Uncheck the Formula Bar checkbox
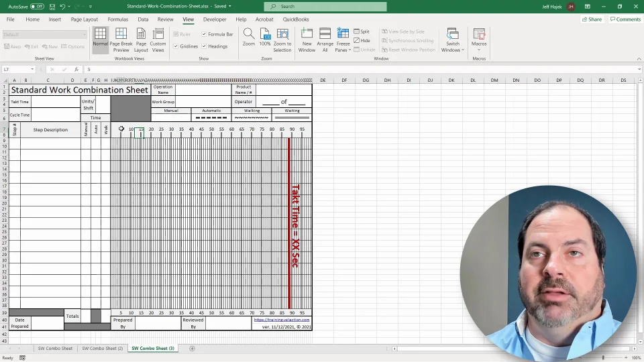The height and width of the screenshot is (362, 644). coord(205,34)
